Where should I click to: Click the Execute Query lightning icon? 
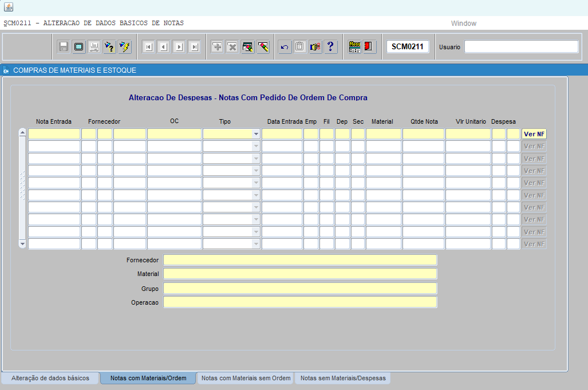(124, 47)
